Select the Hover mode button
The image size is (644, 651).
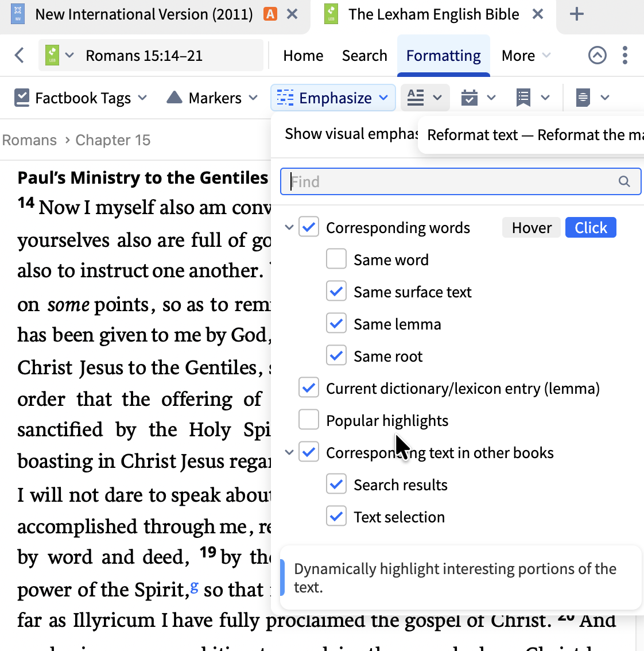(x=532, y=227)
